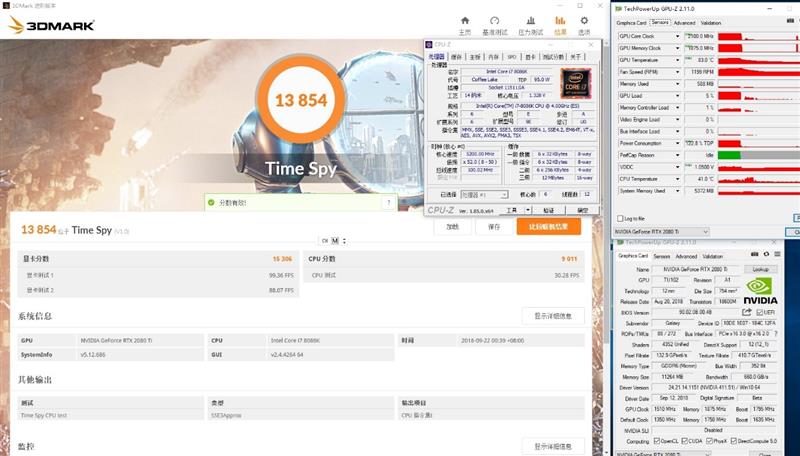Click the 3DMark title bar app icon
The image size is (800, 456).
click(6, 6)
